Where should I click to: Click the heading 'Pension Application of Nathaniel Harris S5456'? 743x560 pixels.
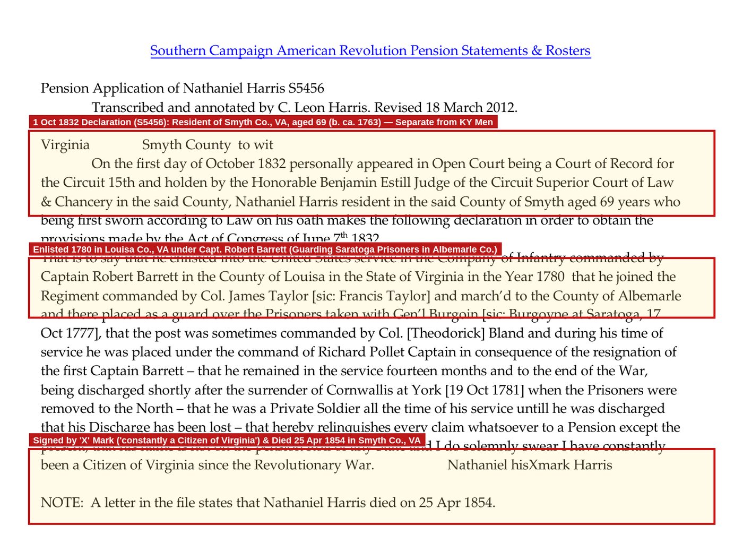(x=183, y=88)
